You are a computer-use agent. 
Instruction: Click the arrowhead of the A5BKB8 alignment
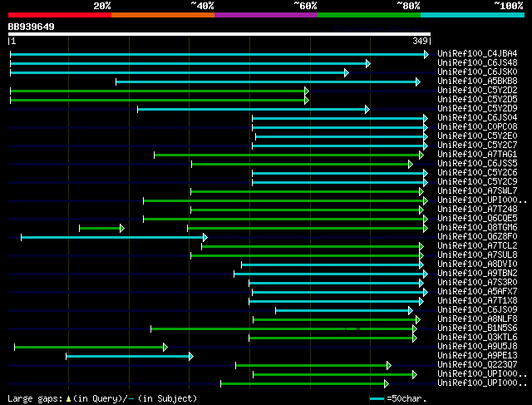pos(418,81)
